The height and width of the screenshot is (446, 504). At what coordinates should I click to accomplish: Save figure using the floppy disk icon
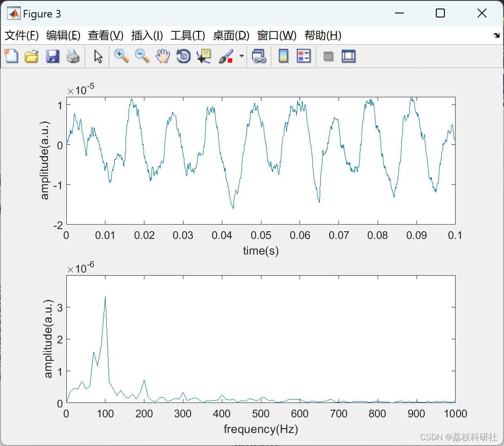pyautogui.click(x=52, y=56)
